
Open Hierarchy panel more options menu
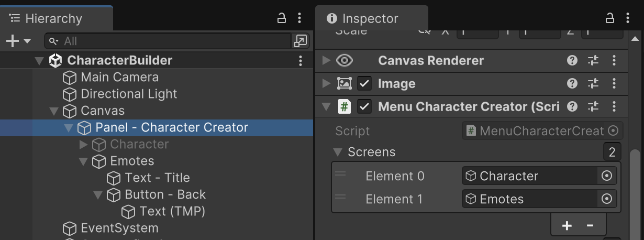(299, 18)
